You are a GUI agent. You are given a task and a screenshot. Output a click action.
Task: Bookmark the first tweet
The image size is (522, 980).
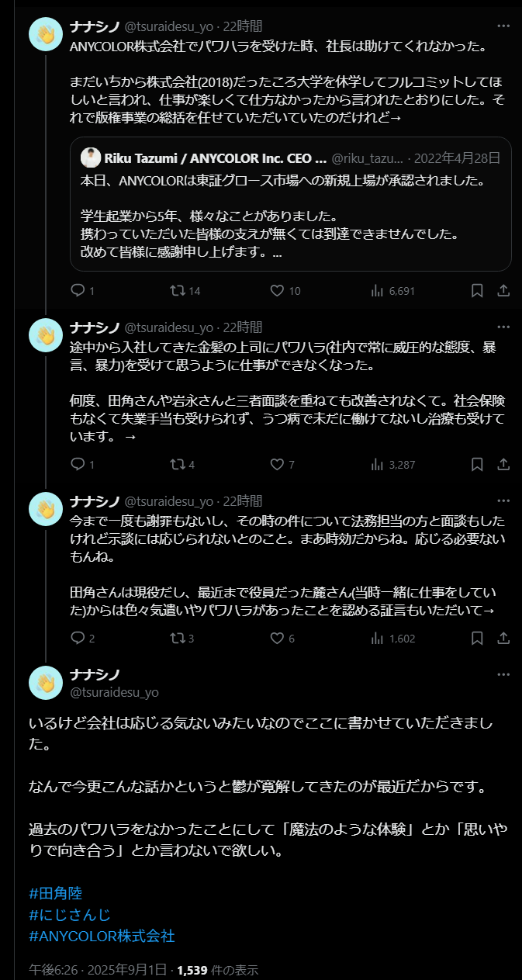pos(478,291)
